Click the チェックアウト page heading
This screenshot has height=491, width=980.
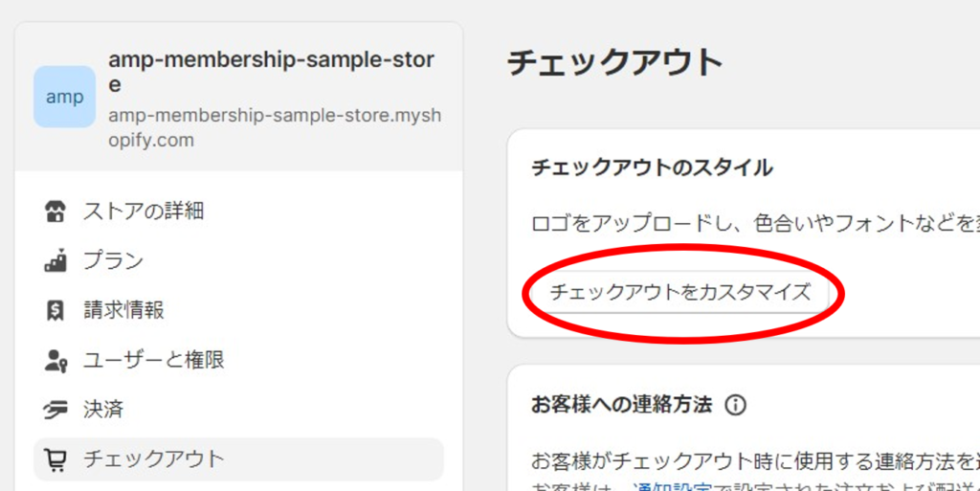[x=614, y=63]
